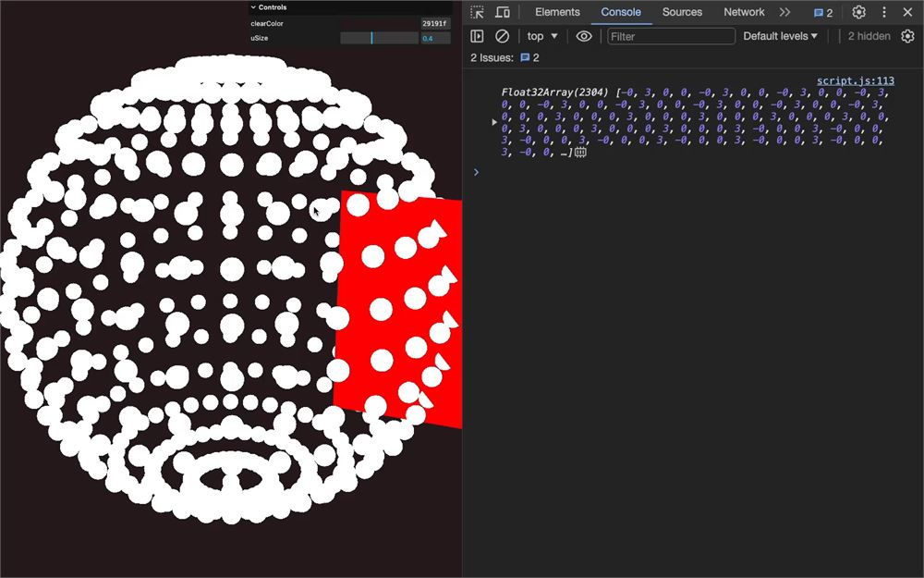The width and height of the screenshot is (924, 578).
Task: Activate the inspect element picker icon
Action: coord(478,12)
